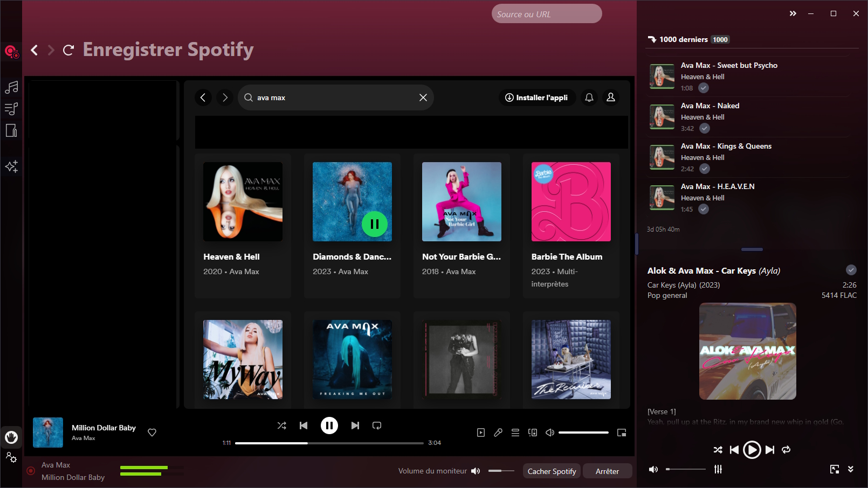The height and width of the screenshot is (488, 868).
Task: Pause from the Diamonds & Dancefloors cover button
Action: coord(375,224)
